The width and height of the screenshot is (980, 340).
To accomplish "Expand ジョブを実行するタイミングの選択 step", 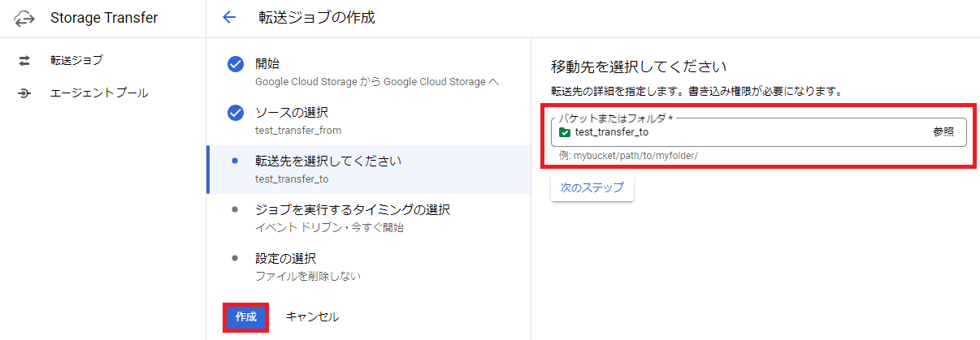I will [352, 210].
